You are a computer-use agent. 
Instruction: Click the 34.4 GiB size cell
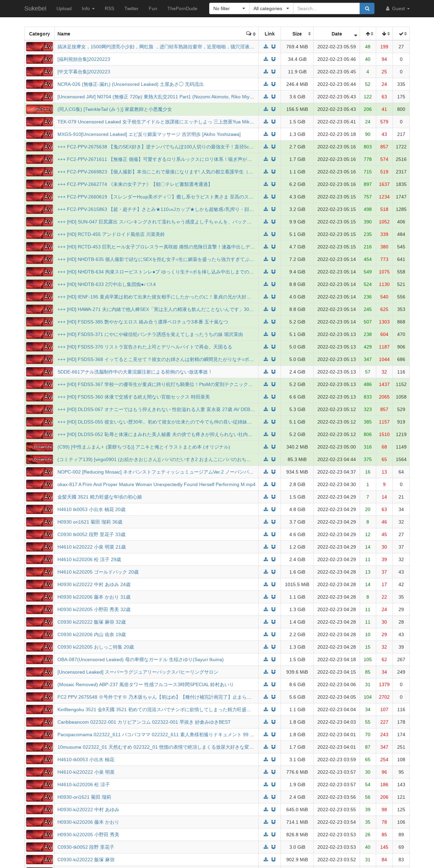pyautogui.click(x=297, y=59)
